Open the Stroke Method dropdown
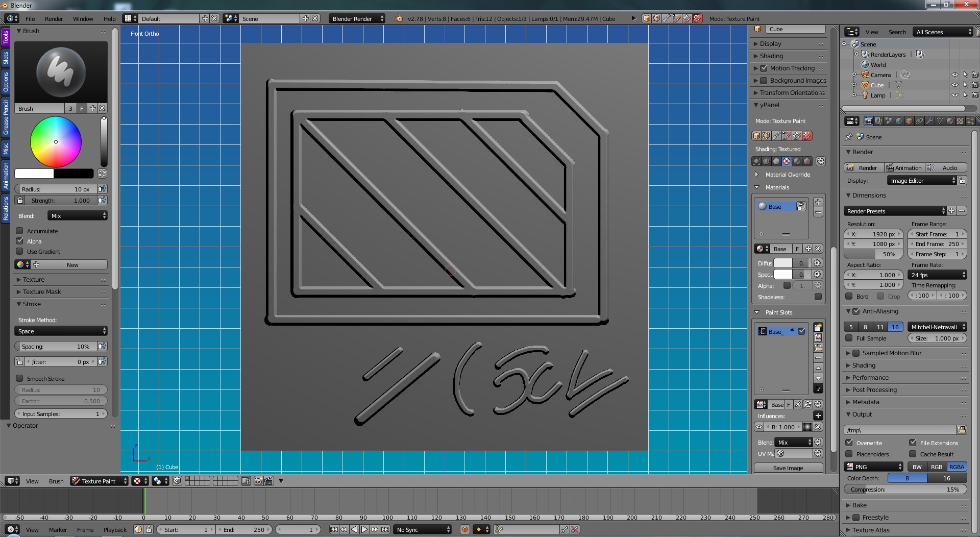This screenshot has width=980, height=537. pos(61,331)
